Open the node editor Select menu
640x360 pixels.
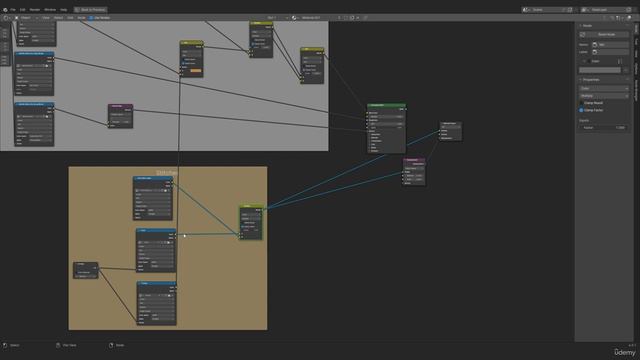(x=58, y=18)
